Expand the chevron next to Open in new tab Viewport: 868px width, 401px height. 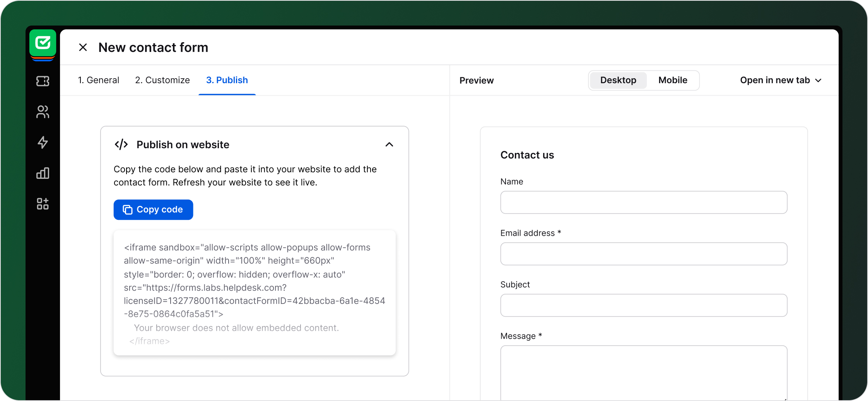point(819,81)
